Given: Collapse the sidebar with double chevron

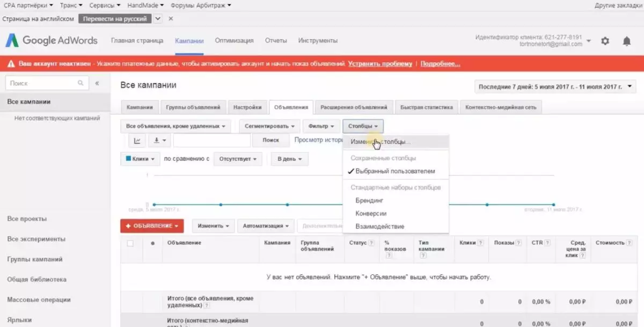Looking at the screenshot, I should (x=97, y=83).
